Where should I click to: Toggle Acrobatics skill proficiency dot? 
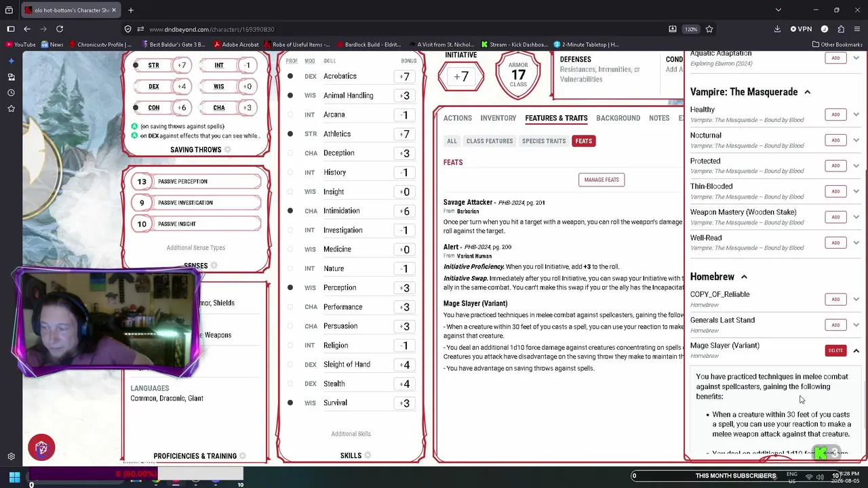click(x=290, y=77)
